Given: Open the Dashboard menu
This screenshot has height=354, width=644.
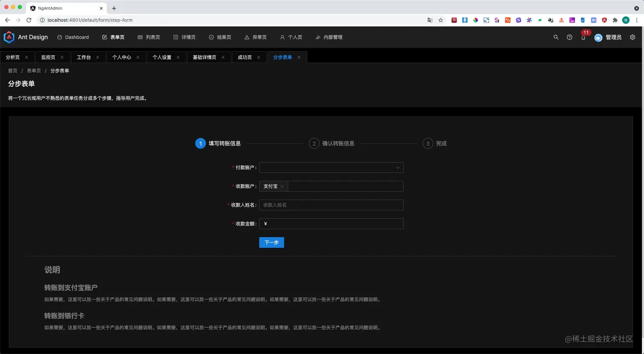Looking at the screenshot, I should 73,37.
